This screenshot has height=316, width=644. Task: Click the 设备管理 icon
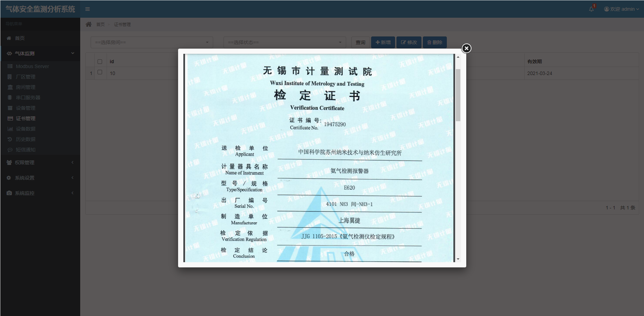tap(10, 108)
